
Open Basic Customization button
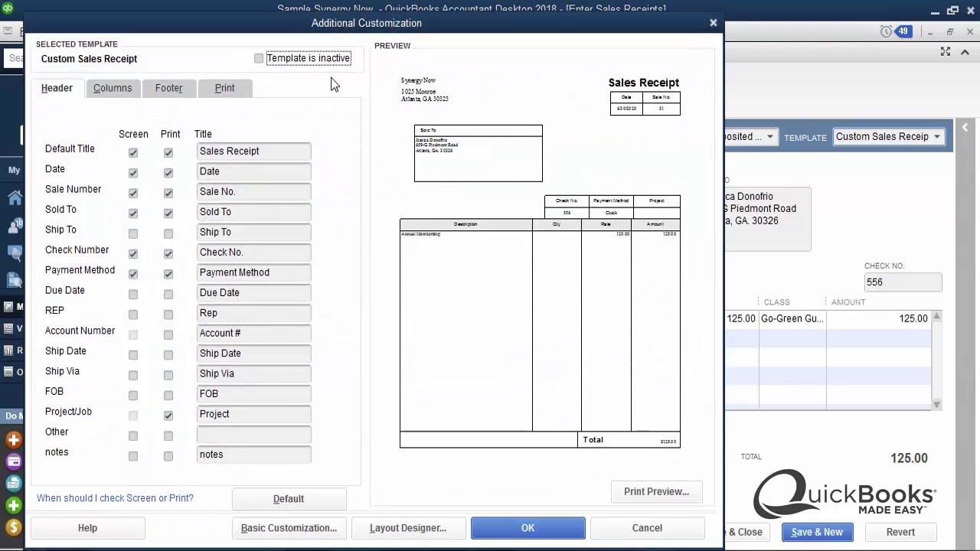click(x=289, y=528)
